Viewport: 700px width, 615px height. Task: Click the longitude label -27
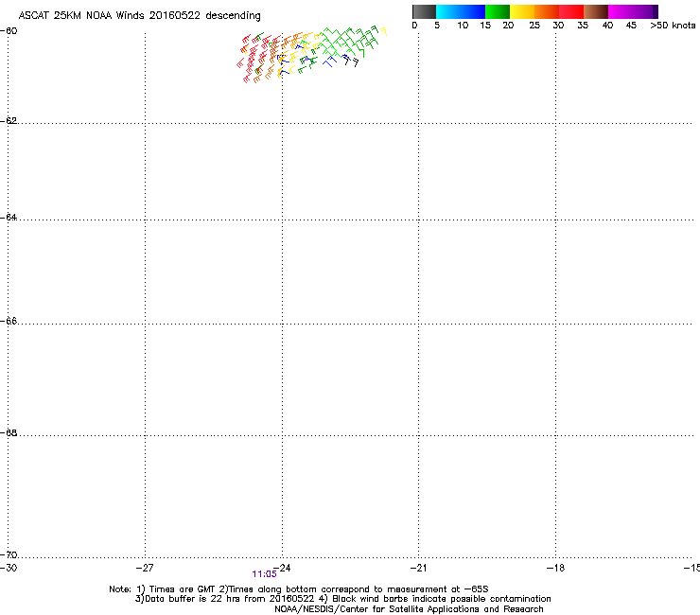click(x=145, y=568)
